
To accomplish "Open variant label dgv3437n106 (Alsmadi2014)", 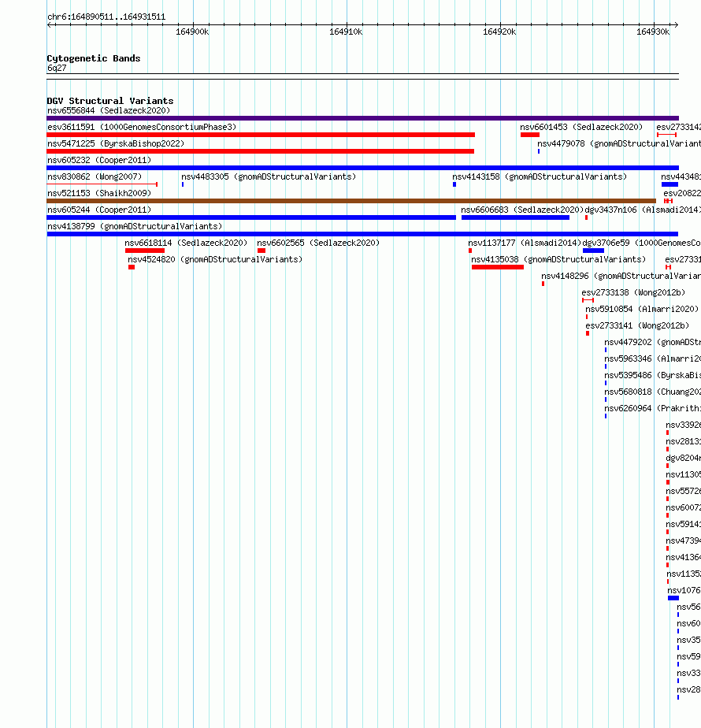I will (643, 210).
